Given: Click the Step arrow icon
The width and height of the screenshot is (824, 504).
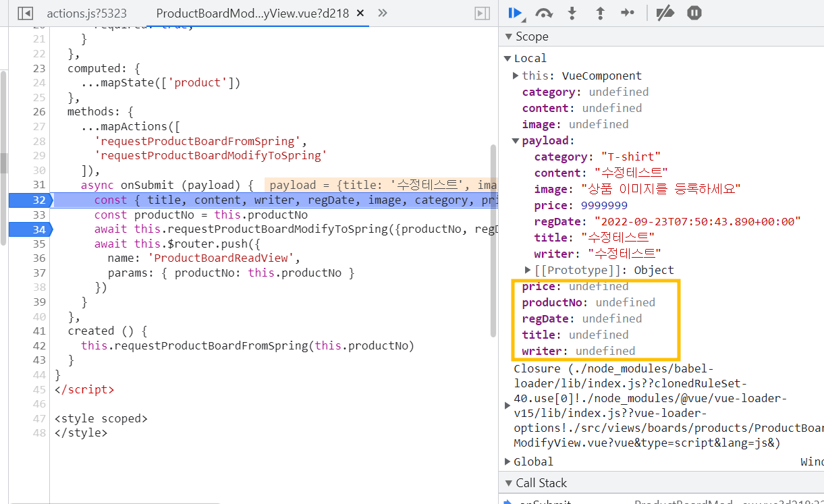Looking at the screenshot, I should click(628, 13).
